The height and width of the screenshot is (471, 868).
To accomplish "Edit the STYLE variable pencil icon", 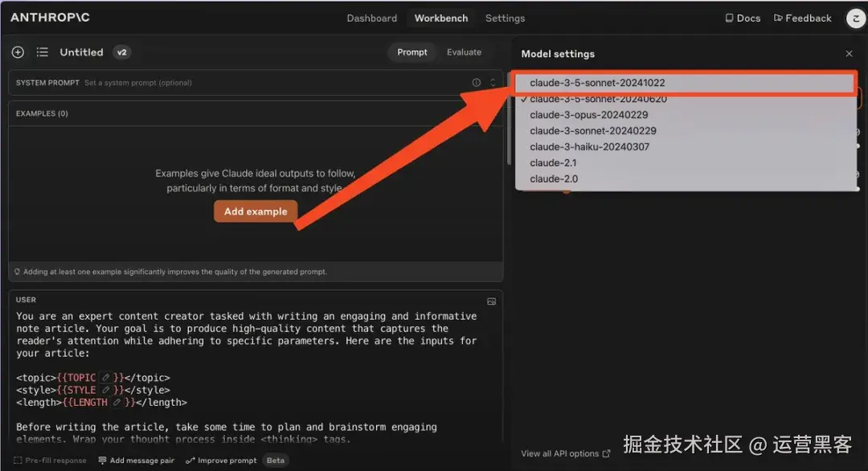I will [106, 390].
